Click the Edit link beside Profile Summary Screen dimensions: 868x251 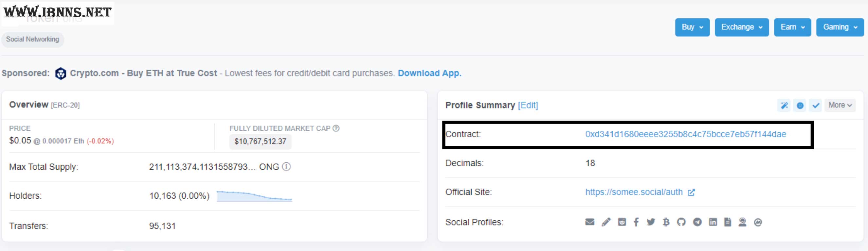(528, 105)
